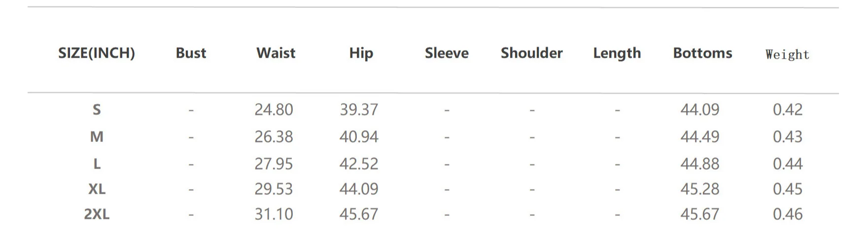
Task: Select the Bottoms column header
Action: coord(702,53)
